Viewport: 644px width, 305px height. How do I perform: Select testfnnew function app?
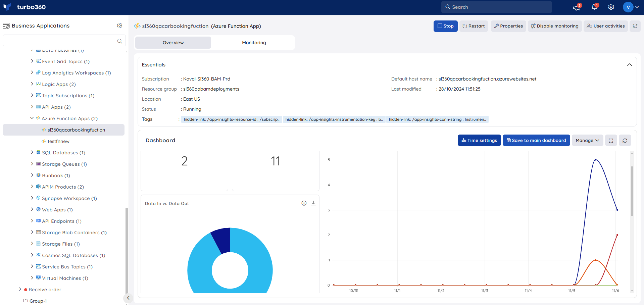click(x=58, y=141)
